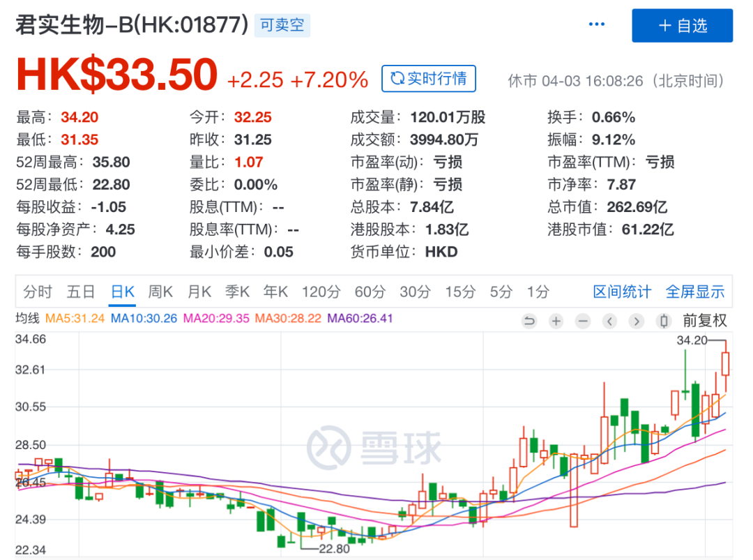Click the 成交额 value 3994.80万
Image resolution: width=753 pixels, height=560 pixels.
(x=443, y=139)
